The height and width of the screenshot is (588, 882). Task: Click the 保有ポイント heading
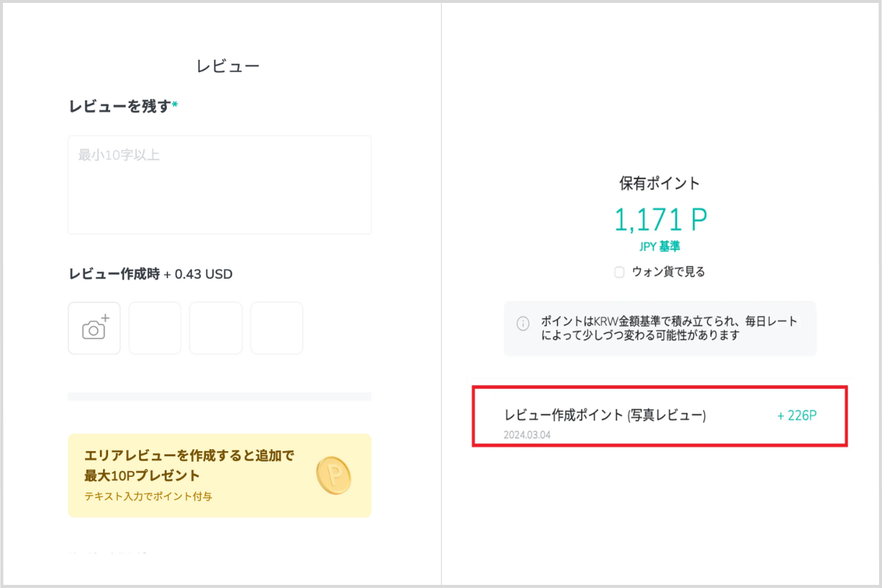pyautogui.click(x=659, y=183)
